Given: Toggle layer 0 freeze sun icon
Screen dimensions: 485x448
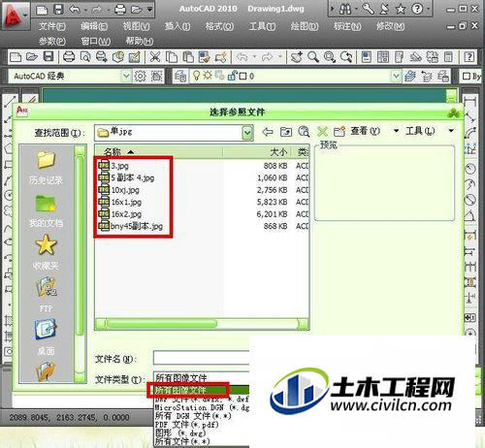Looking at the screenshot, I should (x=208, y=76).
